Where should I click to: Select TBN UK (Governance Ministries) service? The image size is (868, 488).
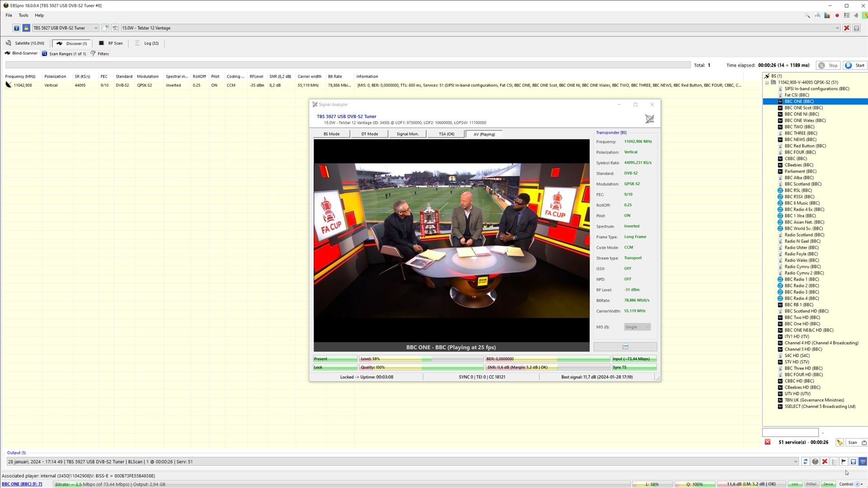[x=814, y=400]
